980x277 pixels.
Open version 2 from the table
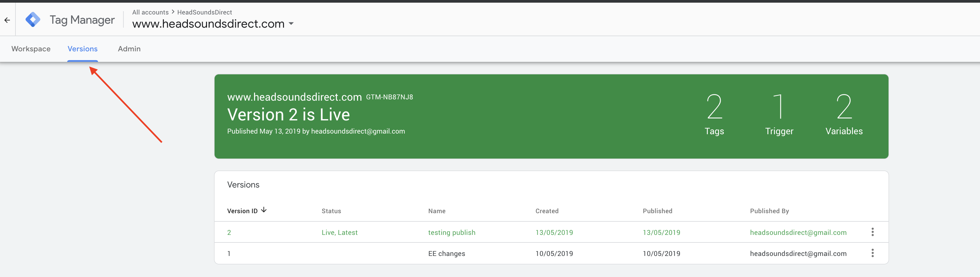229,233
